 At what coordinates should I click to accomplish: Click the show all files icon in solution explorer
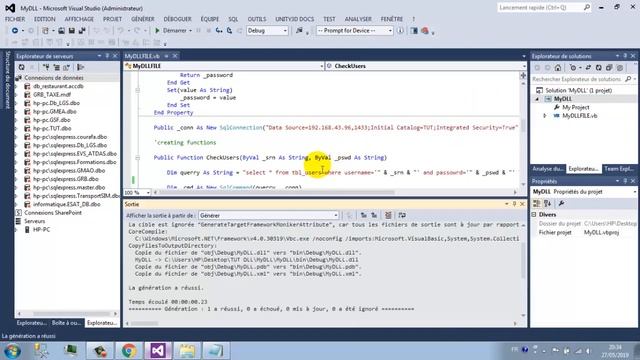620,68
